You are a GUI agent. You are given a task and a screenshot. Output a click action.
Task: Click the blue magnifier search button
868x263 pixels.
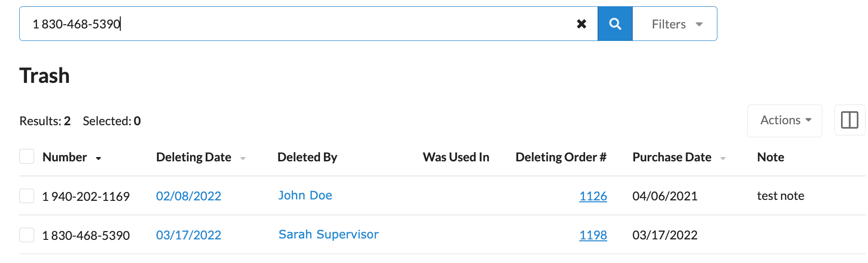pos(615,24)
